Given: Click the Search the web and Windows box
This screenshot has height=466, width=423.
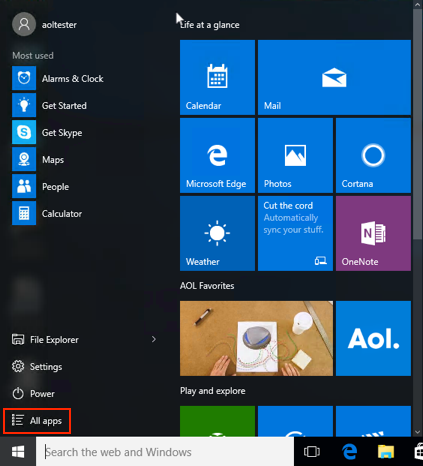Looking at the screenshot, I should (165, 452).
